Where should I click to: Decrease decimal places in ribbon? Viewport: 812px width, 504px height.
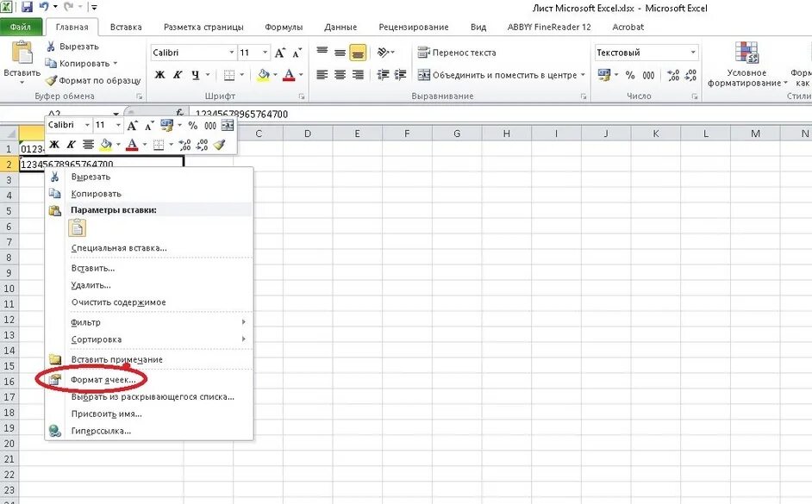(x=690, y=75)
